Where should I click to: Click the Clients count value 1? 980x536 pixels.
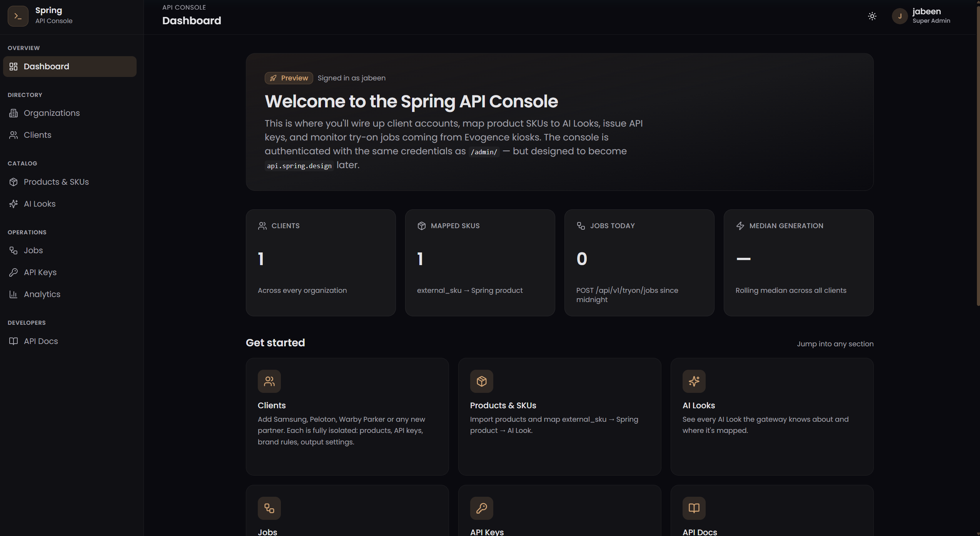click(x=261, y=259)
